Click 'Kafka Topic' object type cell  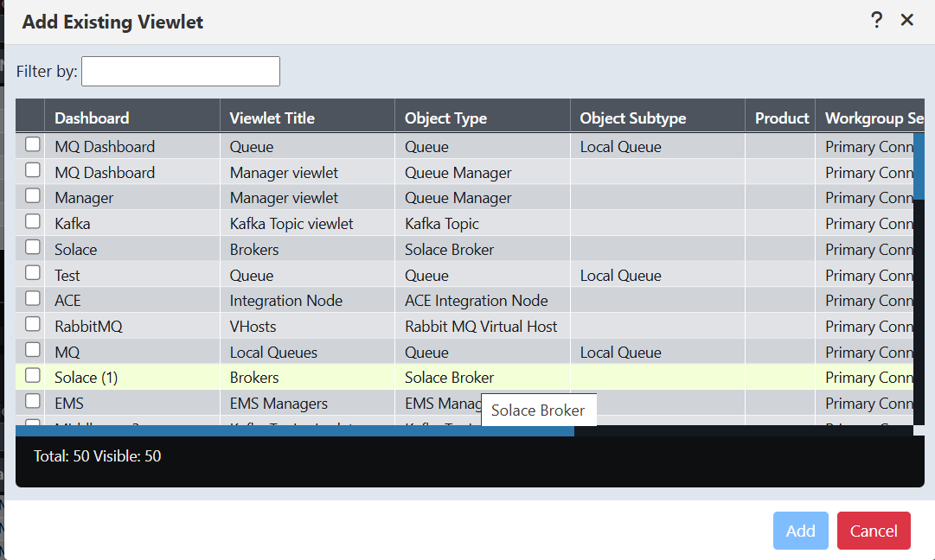483,224
